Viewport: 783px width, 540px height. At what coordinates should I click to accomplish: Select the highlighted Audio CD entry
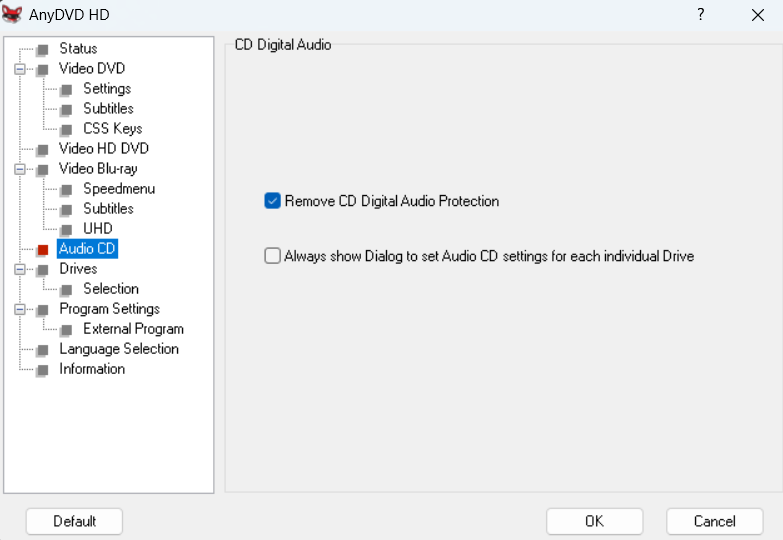point(87,248)
